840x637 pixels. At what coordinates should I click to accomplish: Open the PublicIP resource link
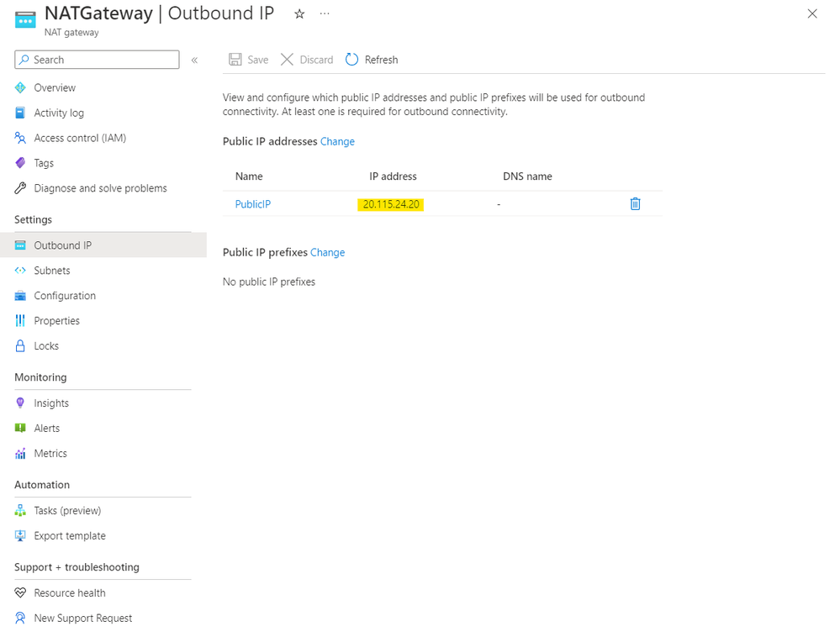253,204
